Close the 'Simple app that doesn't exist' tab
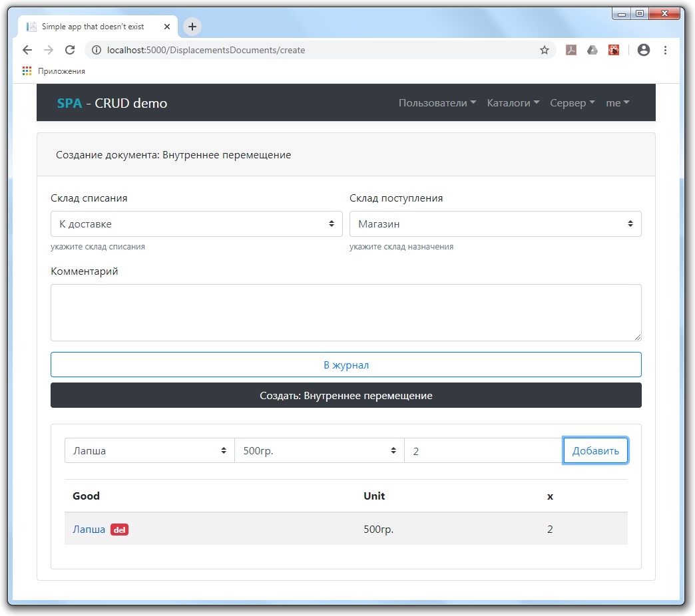This screenshot has height=616, width=695. click(x=167, y=27)
